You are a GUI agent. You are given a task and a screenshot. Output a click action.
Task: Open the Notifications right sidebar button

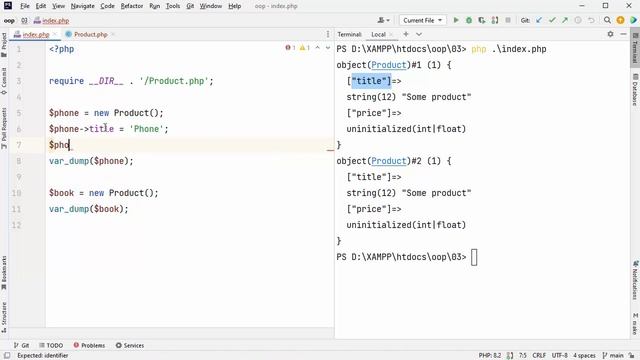(x=635, y=280)
